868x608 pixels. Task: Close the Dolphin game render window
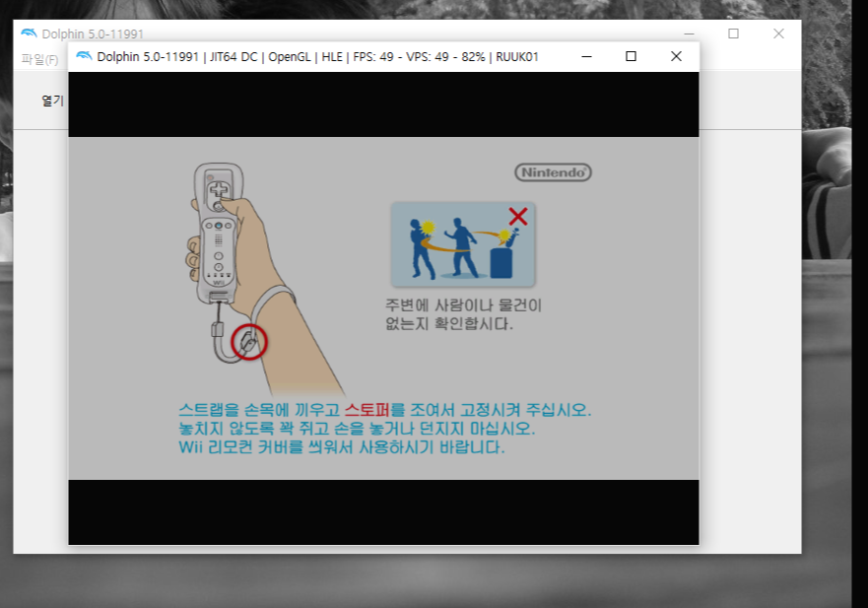[676, 56]
